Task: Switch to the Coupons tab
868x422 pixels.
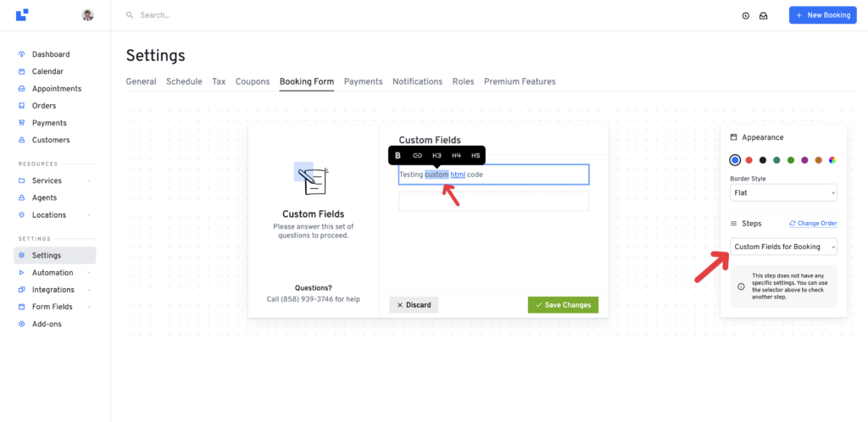Action: tap(253, 81)
